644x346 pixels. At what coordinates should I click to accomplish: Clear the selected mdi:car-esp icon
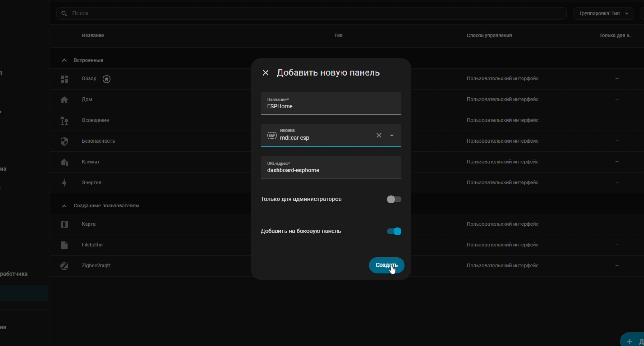point(379,136)
